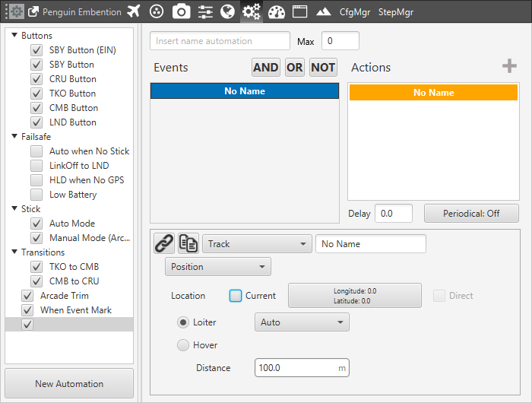Screen dimensions: 532x403
Task: Click the Max value field
Action: pyautogui.click(x=340, y=41)
